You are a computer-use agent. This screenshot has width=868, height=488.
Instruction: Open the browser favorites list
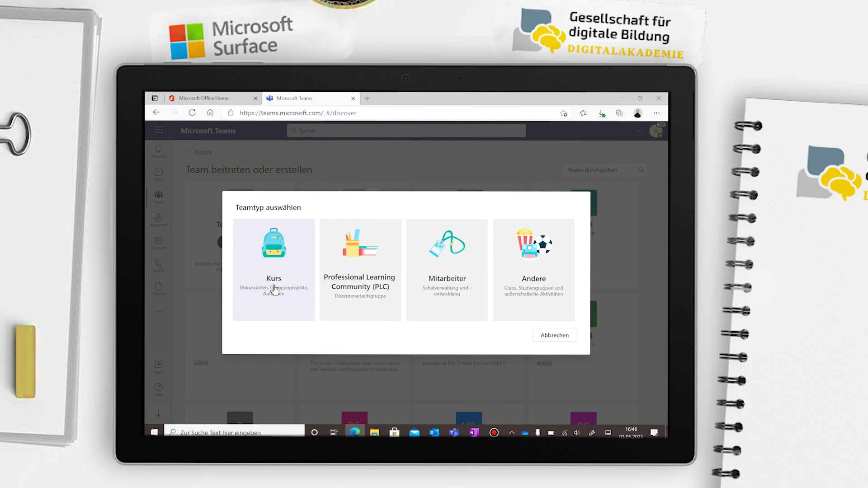(x=583, y=113)
